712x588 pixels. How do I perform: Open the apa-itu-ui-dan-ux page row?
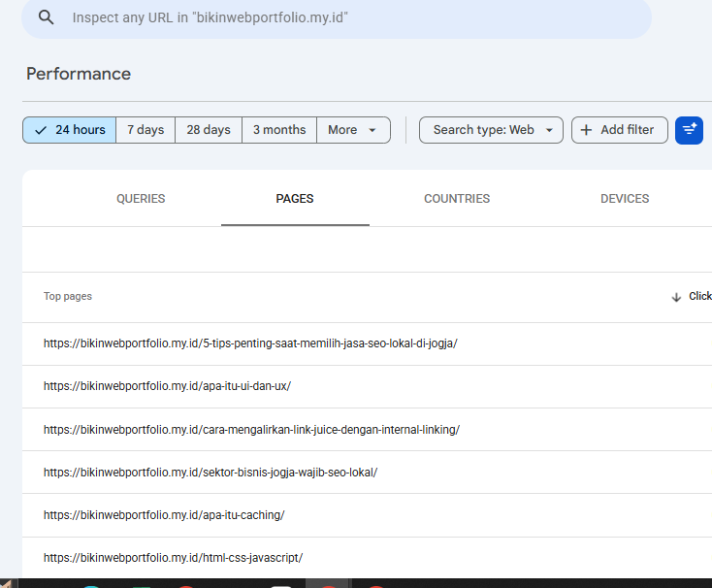[367, 386]
